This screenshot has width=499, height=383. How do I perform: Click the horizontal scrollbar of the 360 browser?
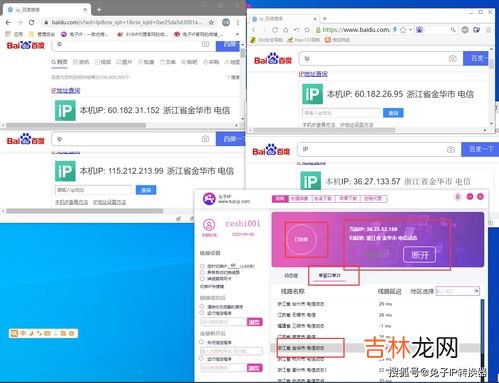[x=324, y=130]
